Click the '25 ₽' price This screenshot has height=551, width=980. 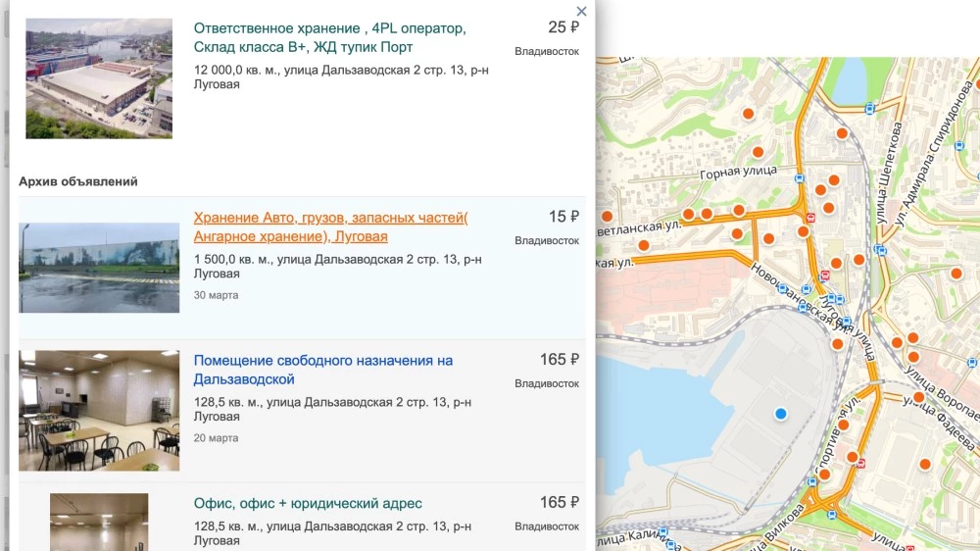click(563, 27)
